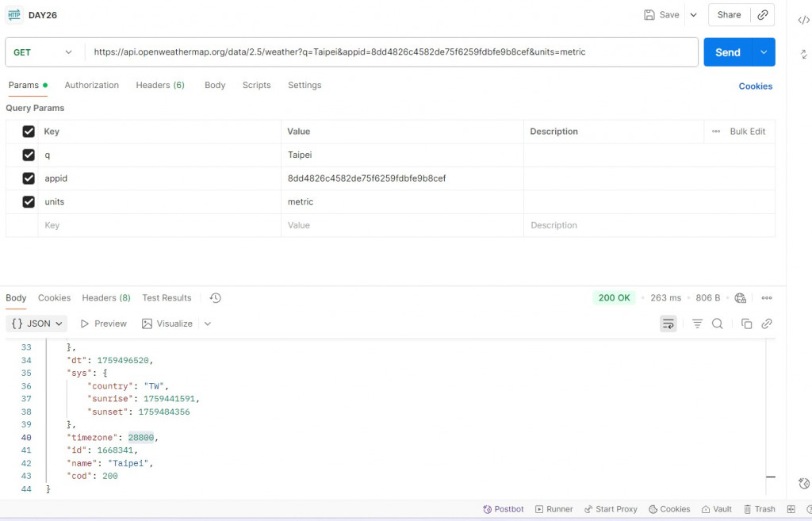Uncheck the units parameter checkbox

(29, 201)
